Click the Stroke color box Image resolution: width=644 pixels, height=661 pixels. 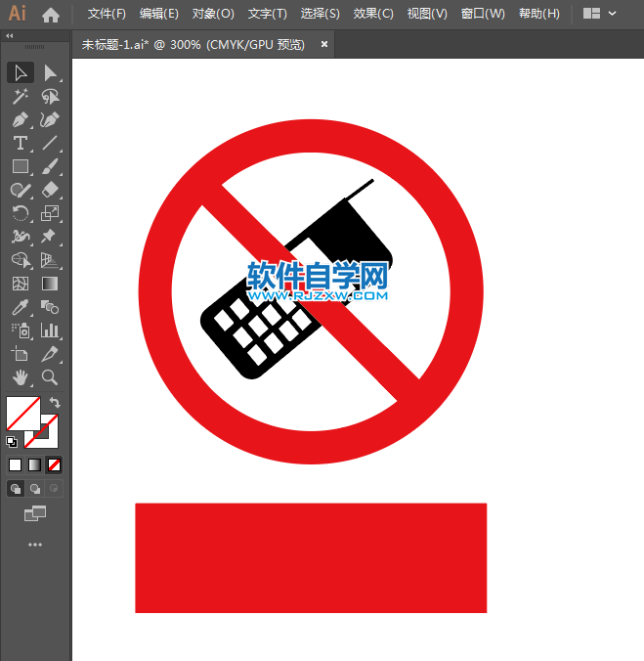[x=49, y=441]
